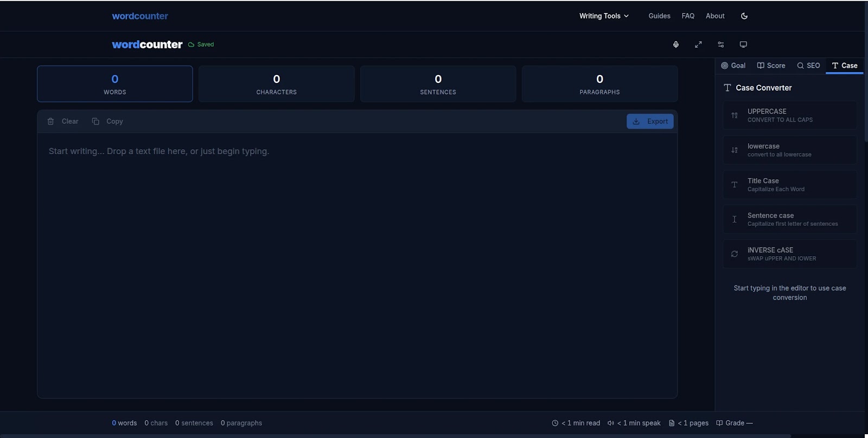868x438 pixels.
Task: Click the microphone dictation icon
Action: coord(675,45)
